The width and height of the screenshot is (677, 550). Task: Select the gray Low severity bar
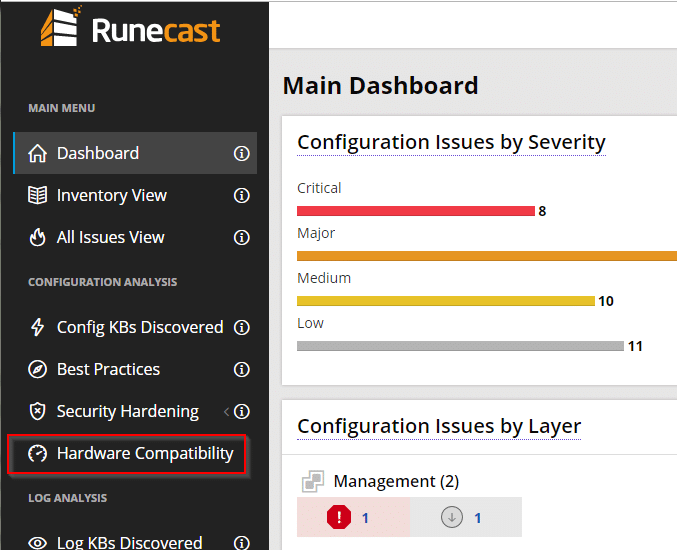[x=460, y=346]
